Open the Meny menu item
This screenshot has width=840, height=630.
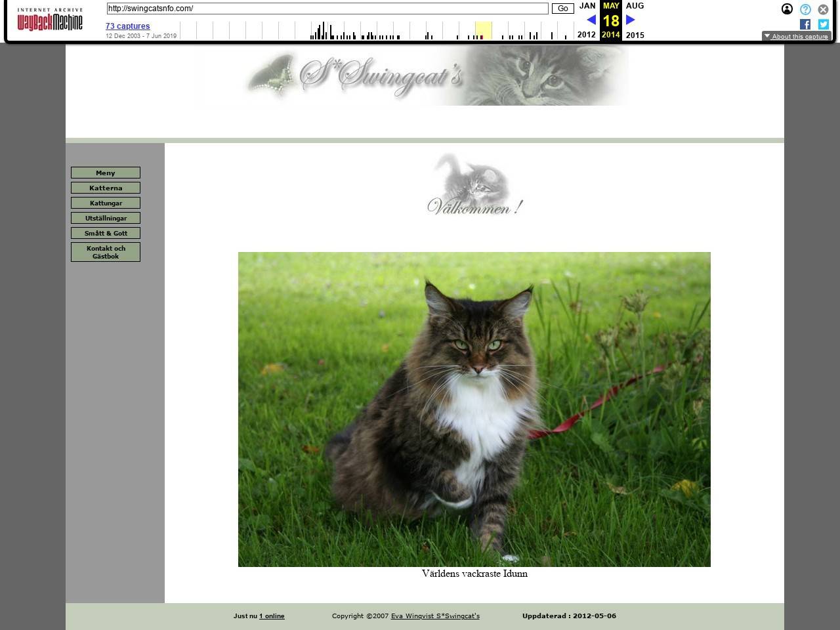(x=106, y=173)
